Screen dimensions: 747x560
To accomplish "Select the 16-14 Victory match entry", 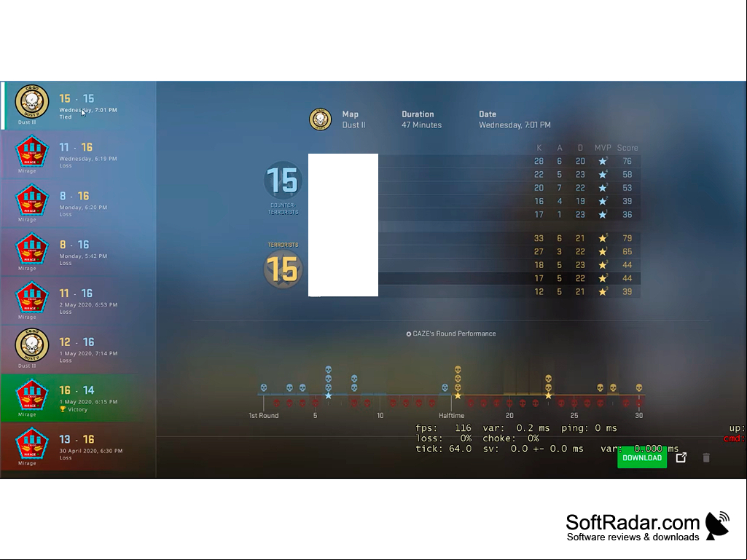I will [78, 398].
